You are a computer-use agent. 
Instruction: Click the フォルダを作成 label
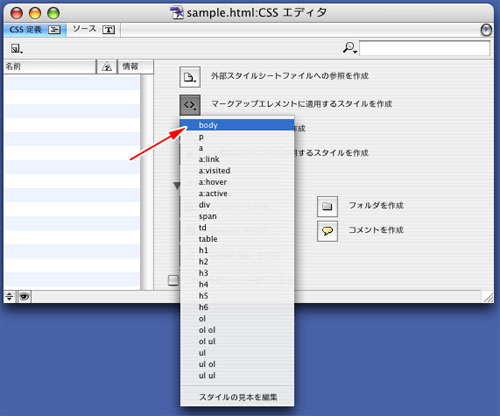(376, 205)
